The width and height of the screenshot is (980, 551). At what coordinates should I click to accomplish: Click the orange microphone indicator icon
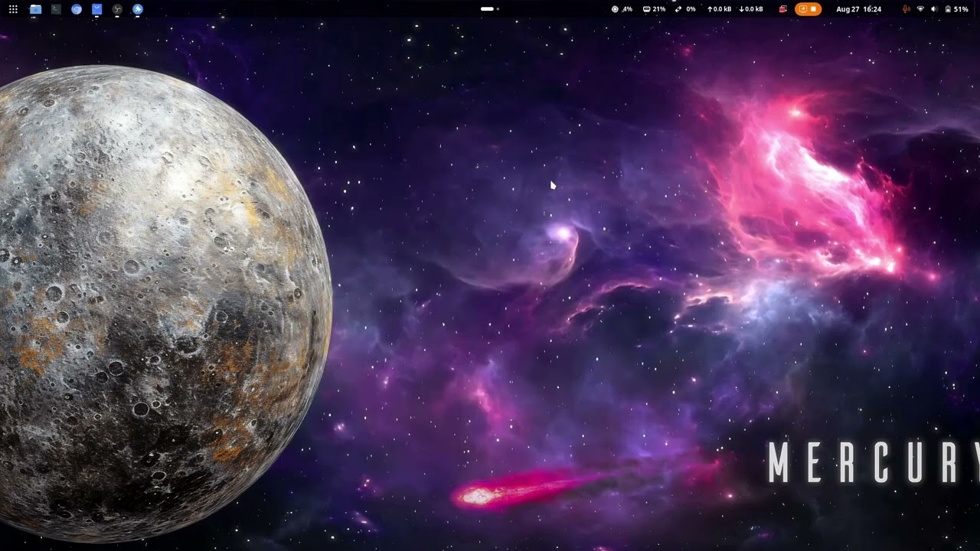click(906, 9)
